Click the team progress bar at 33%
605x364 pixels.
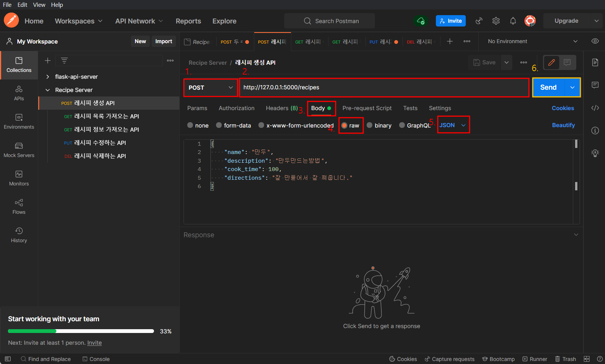[x=81, y=331]
